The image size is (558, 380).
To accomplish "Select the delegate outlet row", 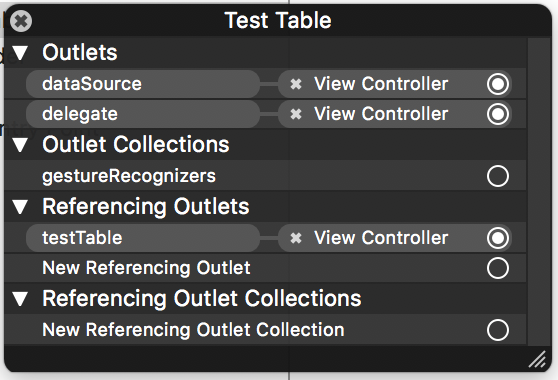I will 143,114.
